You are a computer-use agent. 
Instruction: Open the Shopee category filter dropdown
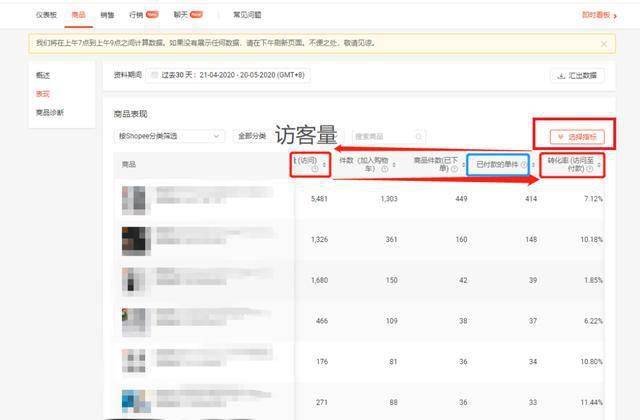[169, 136]
